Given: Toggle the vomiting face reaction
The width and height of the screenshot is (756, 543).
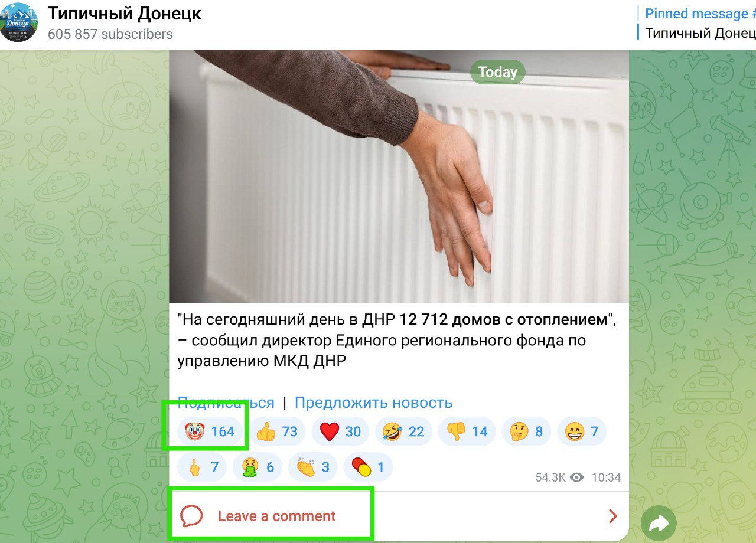Looking at the screenshot, I should coord(258,467).
